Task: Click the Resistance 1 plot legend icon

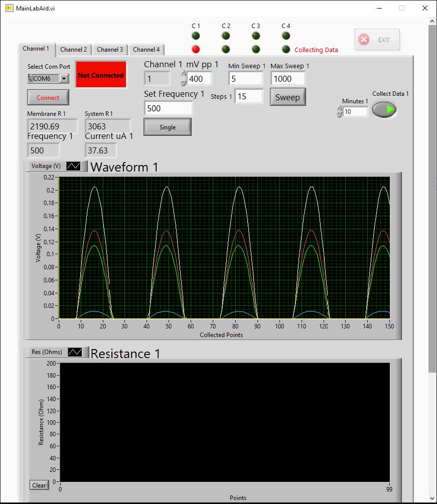Action: (75, 352)
